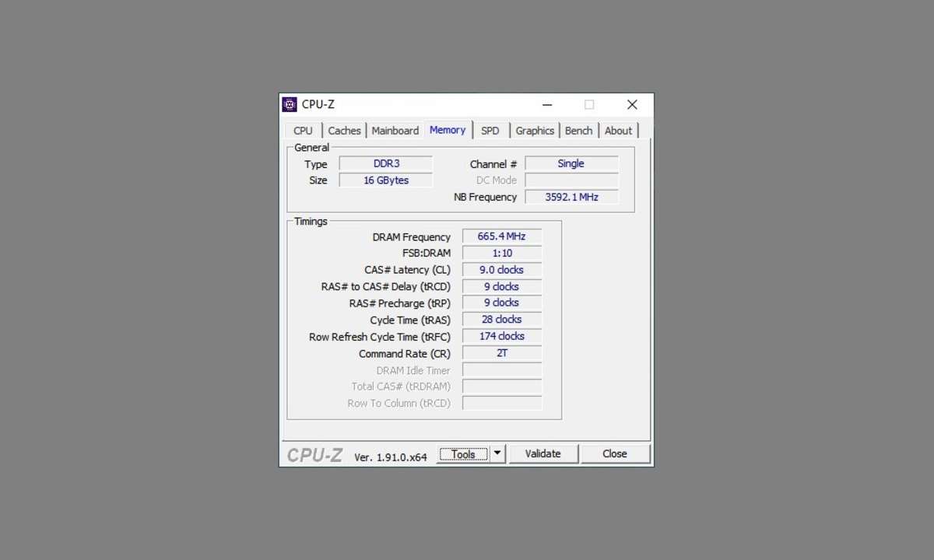934x560 pixels.
Task: Select the DDR3 memory type field
Action: (386, 164)
